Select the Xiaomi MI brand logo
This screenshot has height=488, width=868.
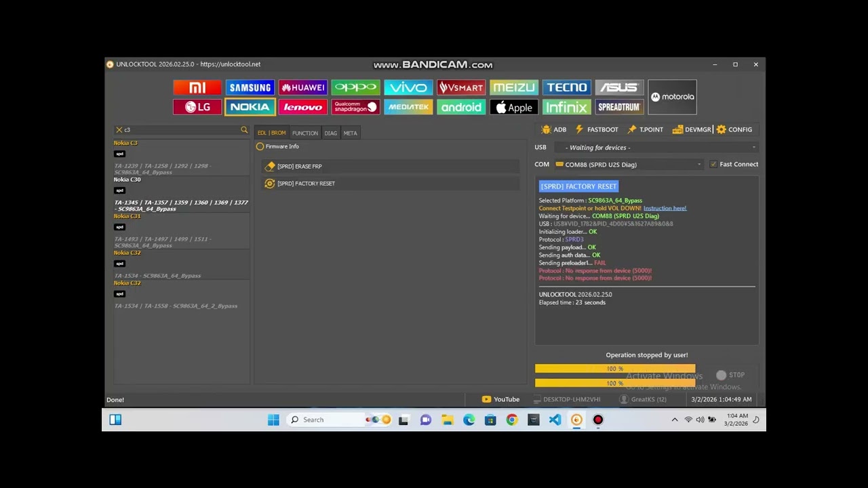pos(197,87)
